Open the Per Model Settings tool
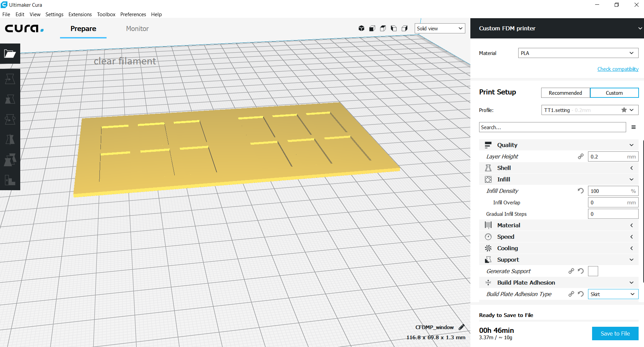This screenshot has width=644, height=347. [x=10, y=160]
